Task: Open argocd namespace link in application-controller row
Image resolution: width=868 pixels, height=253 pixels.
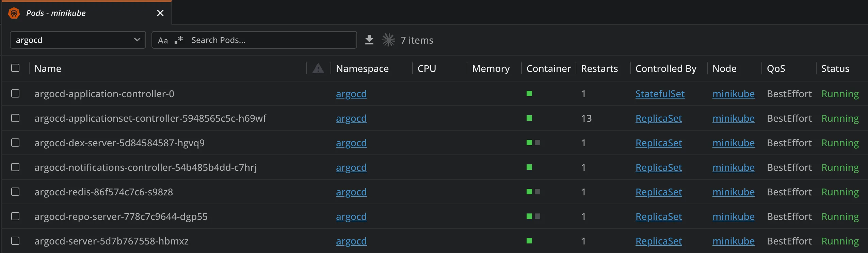Action: coord(351,94)
